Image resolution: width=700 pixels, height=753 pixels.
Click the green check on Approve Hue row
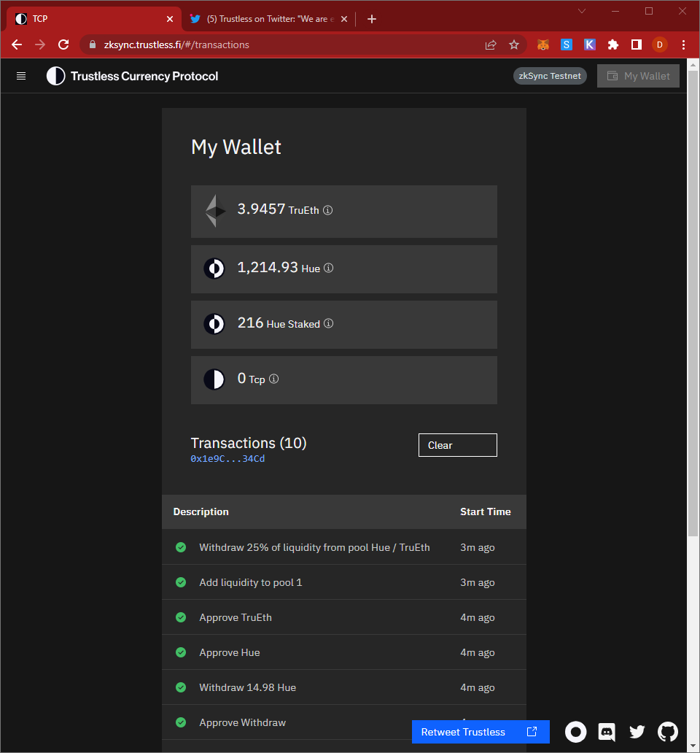click(181, 652)
